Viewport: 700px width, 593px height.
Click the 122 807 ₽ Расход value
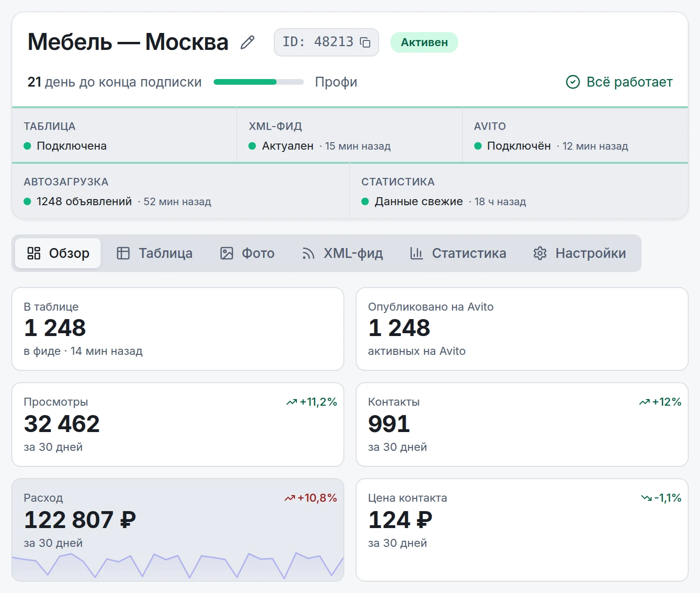click(x=80, y=520)
